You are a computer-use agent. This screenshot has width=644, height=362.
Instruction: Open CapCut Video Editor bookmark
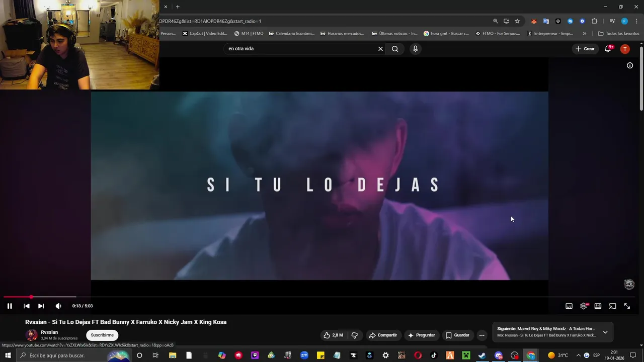205,34
